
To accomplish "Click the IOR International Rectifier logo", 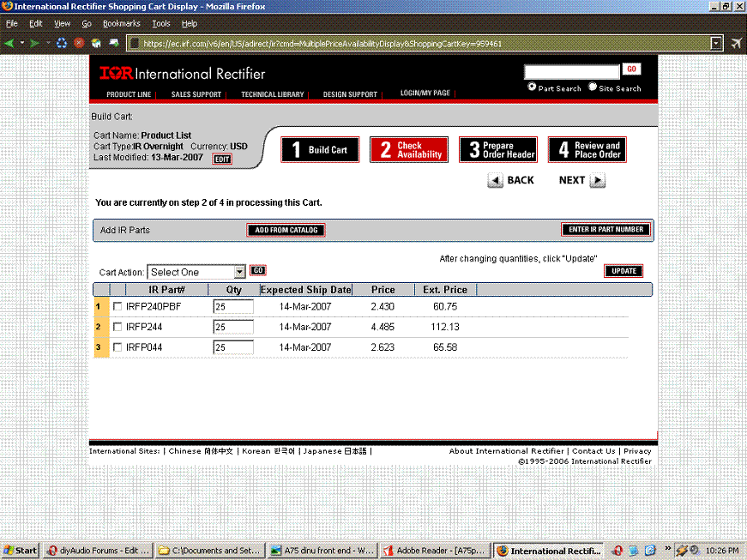I will pos(182,74).
